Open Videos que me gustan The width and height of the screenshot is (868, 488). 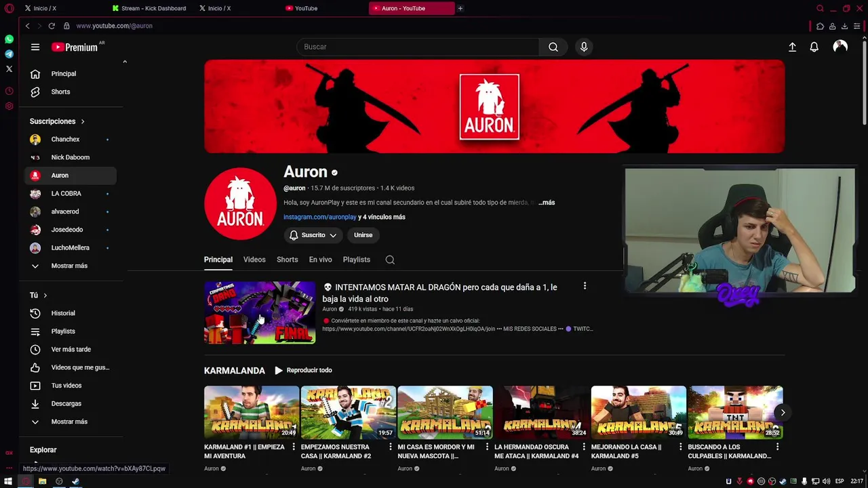point(71,367)
